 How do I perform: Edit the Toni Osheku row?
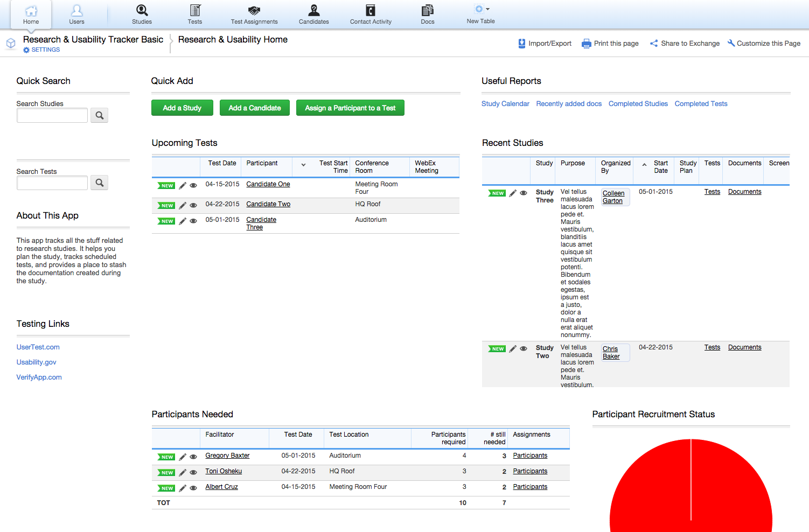[x=183, y=473]
